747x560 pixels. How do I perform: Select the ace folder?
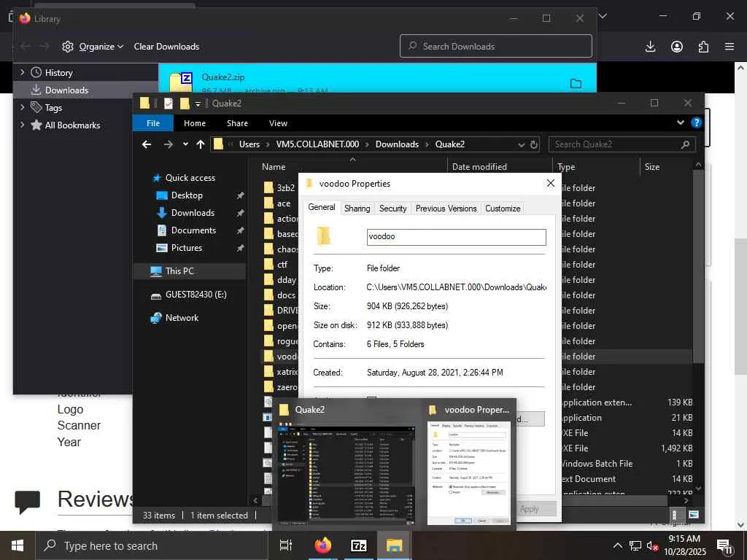(284, 203)
